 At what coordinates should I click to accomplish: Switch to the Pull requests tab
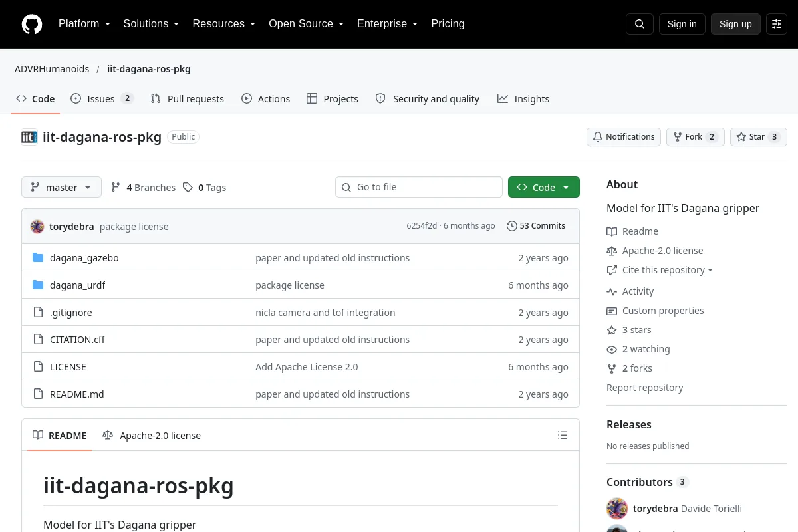point(188,99)
